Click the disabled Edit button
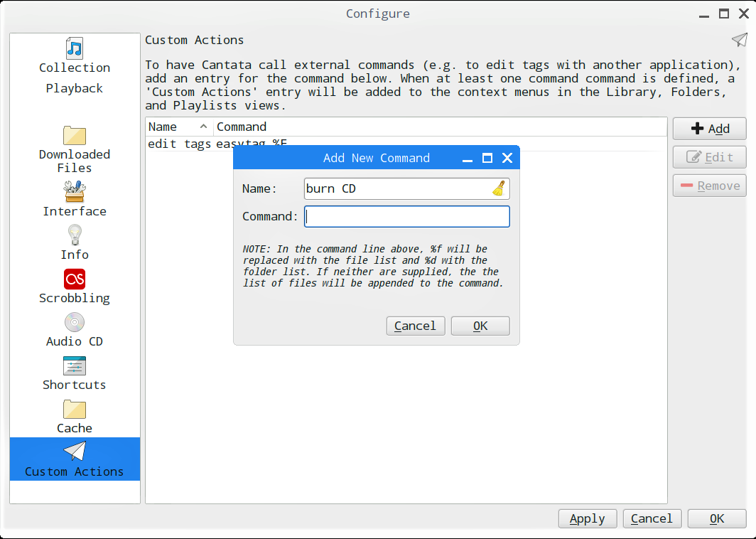756x539 pixels. pyautogui.click(x=709, y=157)
